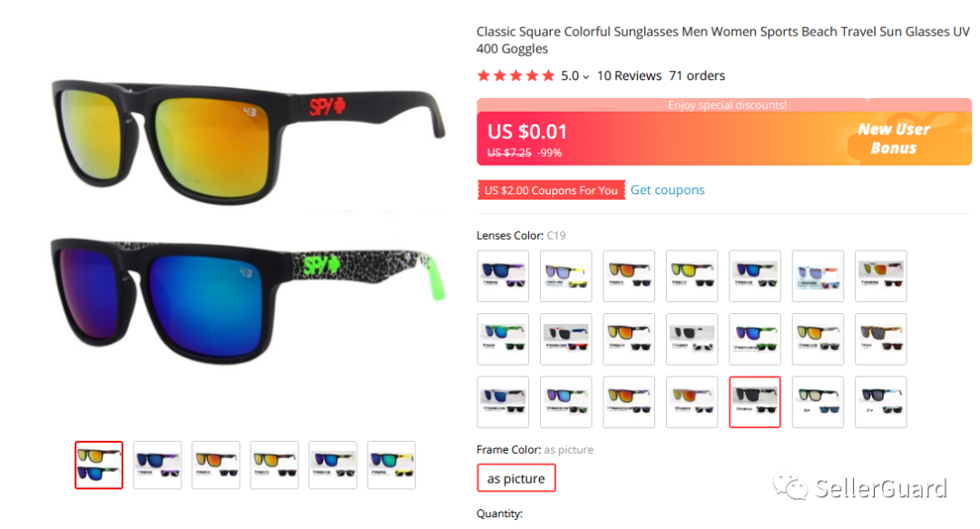
Task: Pick the leopard-frame lens swatch ending second row
Action: pos(880,339)
